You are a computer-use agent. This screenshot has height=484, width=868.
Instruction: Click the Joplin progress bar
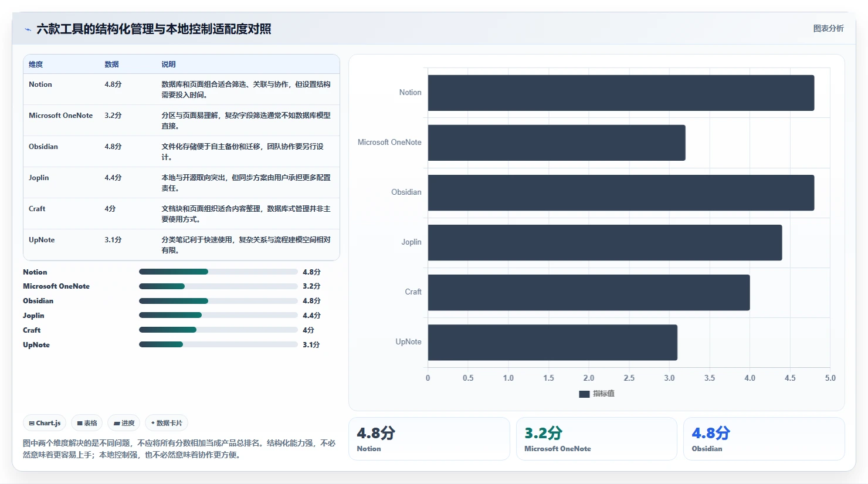pyautogui.click(x=218, y=316)
